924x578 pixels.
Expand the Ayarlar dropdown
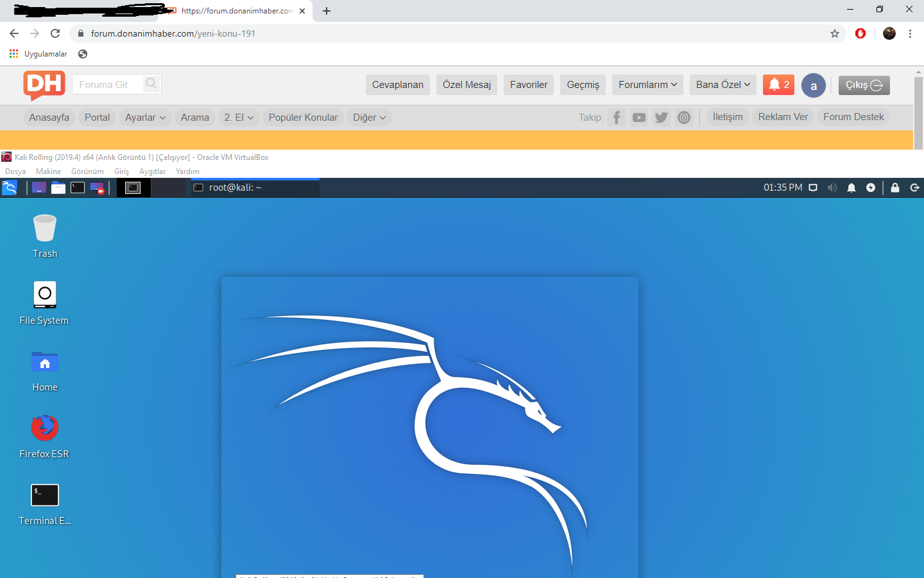coord(145,118)
